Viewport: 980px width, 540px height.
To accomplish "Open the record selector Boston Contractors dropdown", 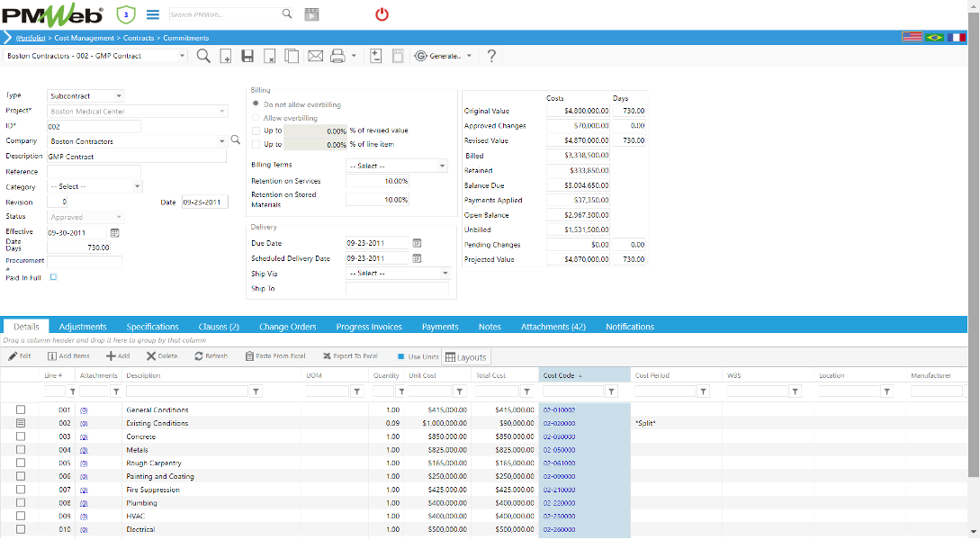I will (182, 56).
